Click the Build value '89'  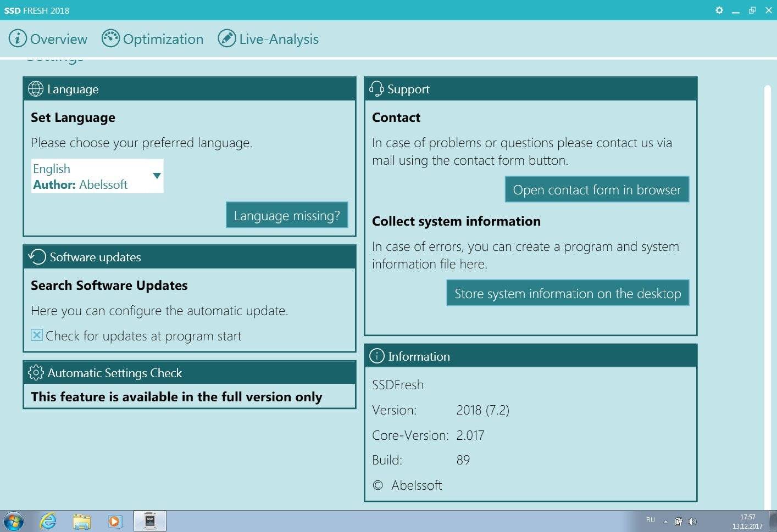coord(463,460)
